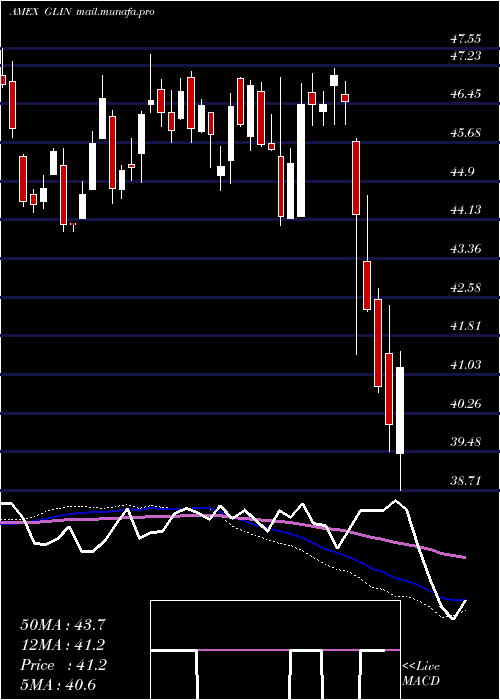Select the 44.13 price level label
Image resolution: width=500 pixels, height=700 pixels.
tap(466, 210)
